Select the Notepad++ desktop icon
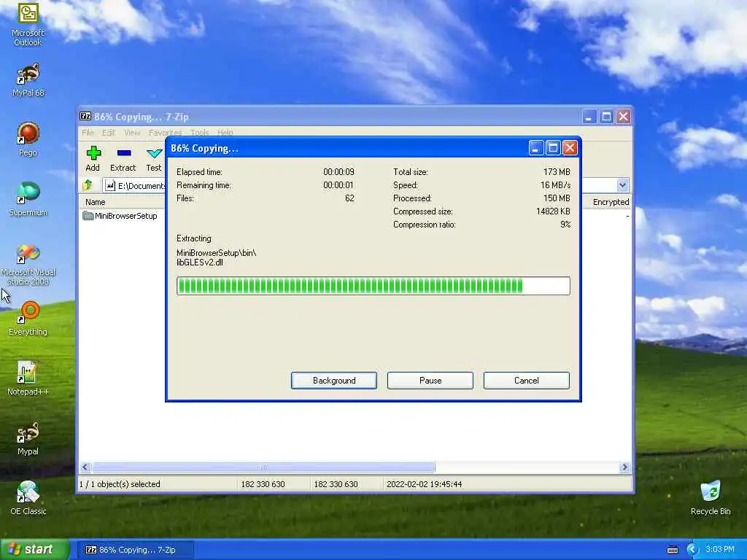Screen dimensions: 747x560 point(28,378)
